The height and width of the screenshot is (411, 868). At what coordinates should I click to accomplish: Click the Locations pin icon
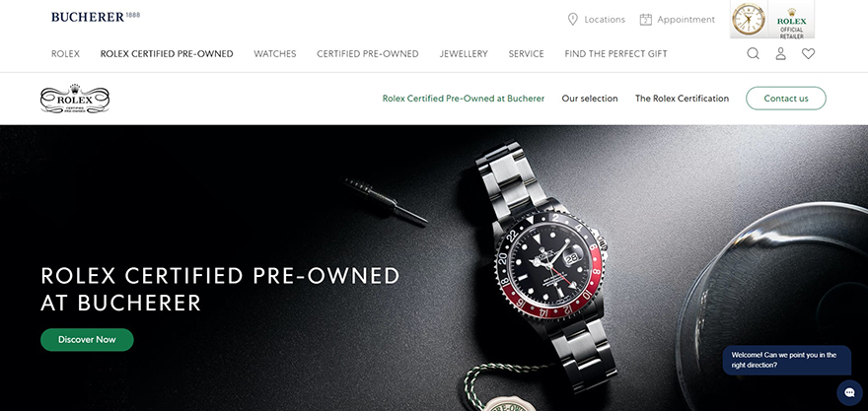(573, 20)
